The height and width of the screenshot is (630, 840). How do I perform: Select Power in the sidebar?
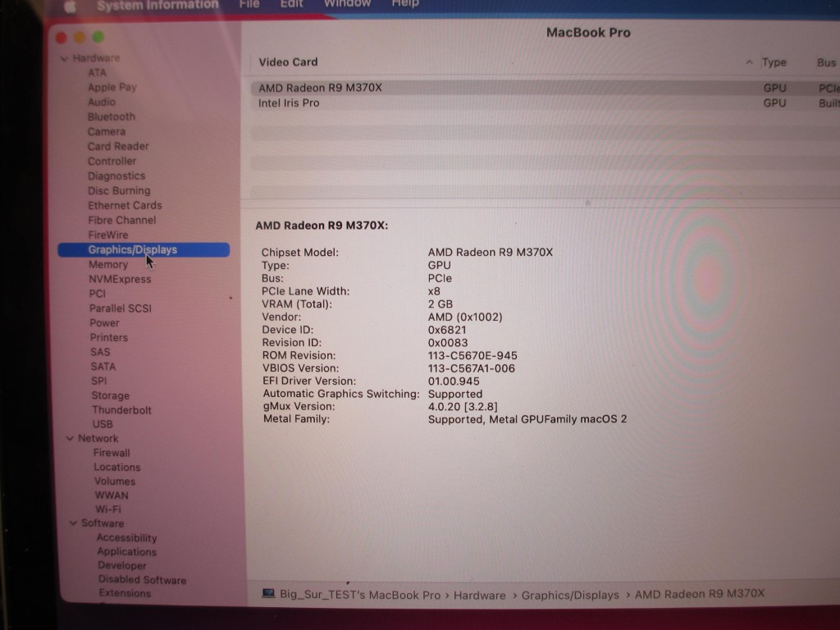coord(104,323)
